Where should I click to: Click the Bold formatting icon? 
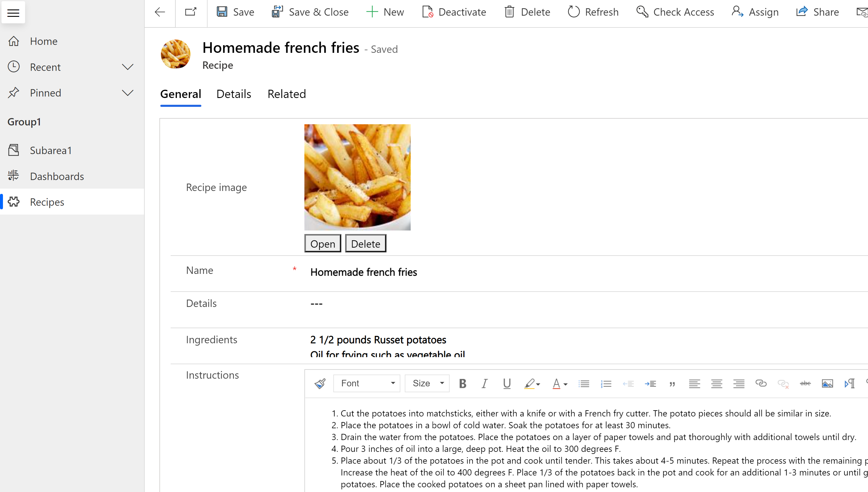pyautogui.click(x=463, y=383)
